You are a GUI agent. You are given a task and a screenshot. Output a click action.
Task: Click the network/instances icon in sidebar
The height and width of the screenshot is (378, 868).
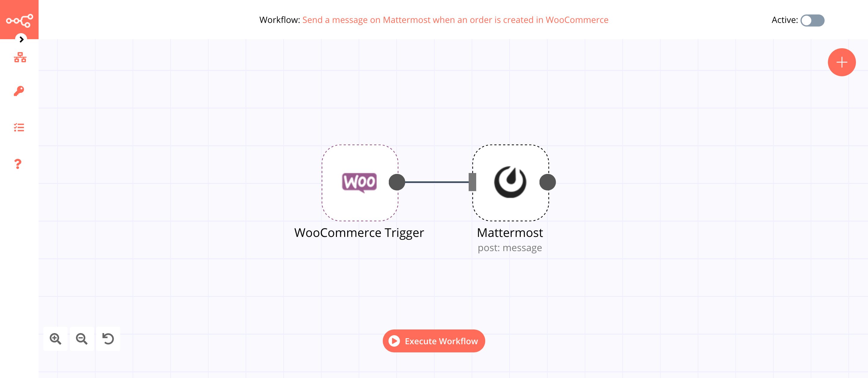pyautogui.click(x=19, y=57)
